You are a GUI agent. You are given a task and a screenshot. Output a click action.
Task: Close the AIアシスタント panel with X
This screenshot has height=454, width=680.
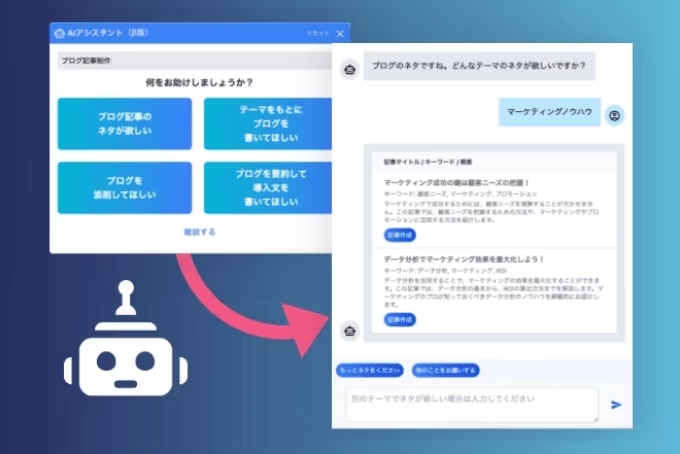[340, 33]
